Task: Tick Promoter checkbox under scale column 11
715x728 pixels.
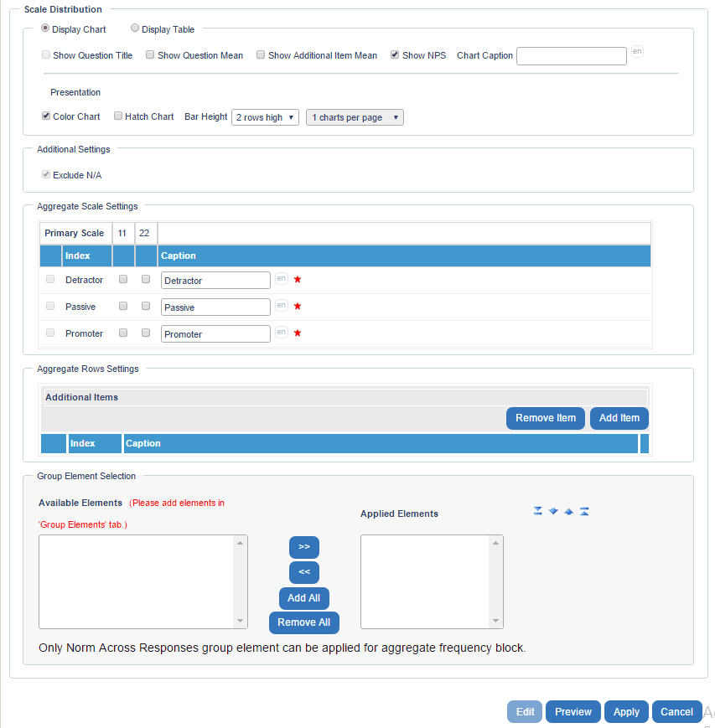Action: (123, 333)
